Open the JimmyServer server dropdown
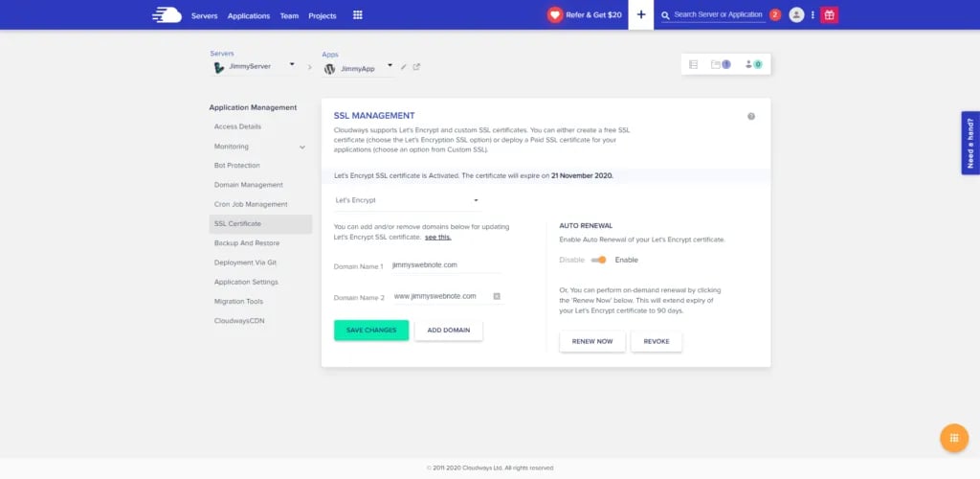The image size is (980, 479). [292, 64]
